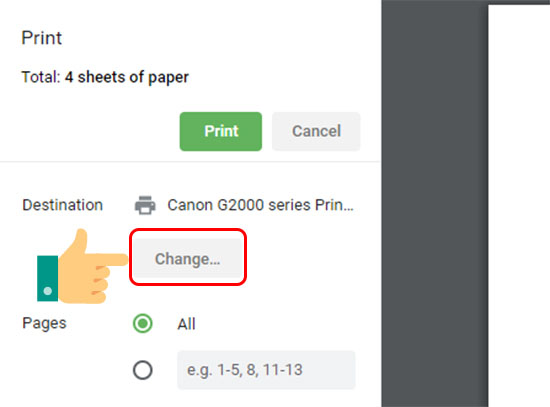Click the bold "4 sheets of paper" text

(127, 77)
